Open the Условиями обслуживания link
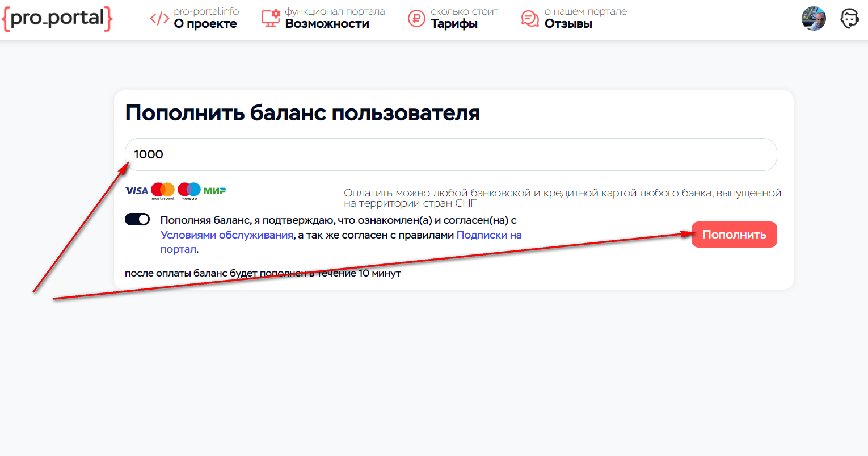The height and width of the screenshot is (456, 868). pyautogui.click(x=227, y=235)
